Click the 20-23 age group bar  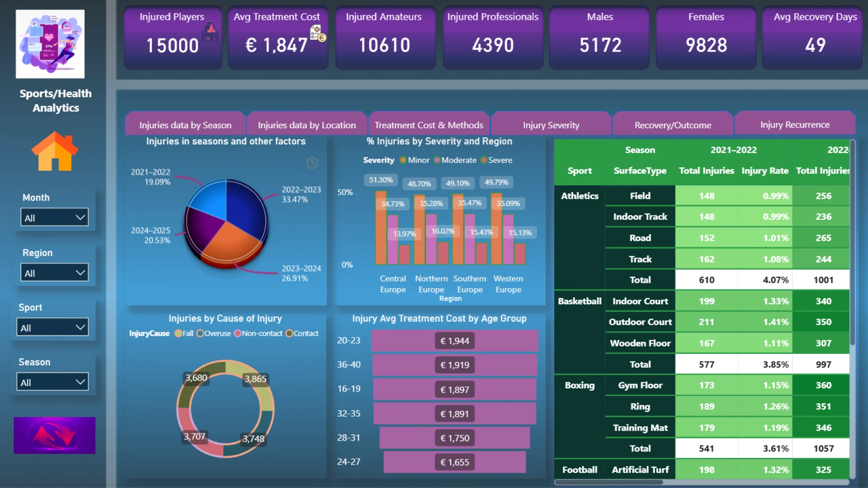pos(455,341)
